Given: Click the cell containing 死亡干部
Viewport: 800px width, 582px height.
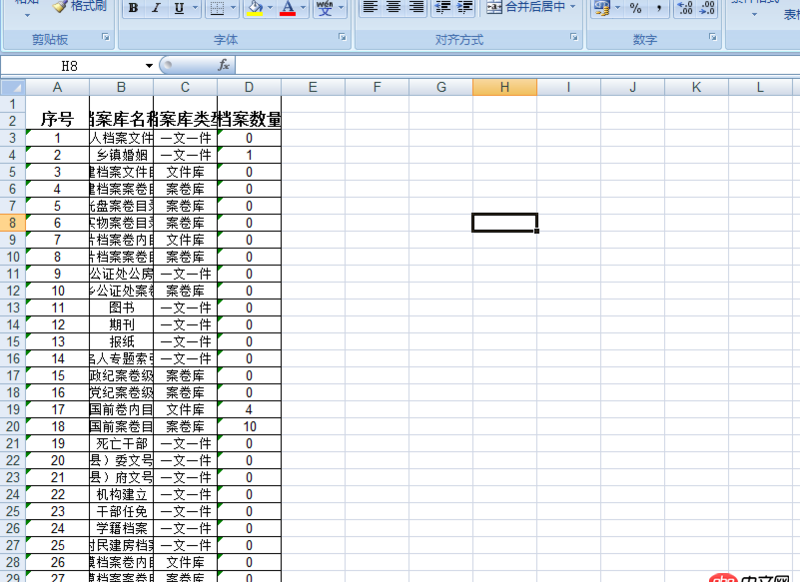Looking at the screenshot, I should [121, 443].
